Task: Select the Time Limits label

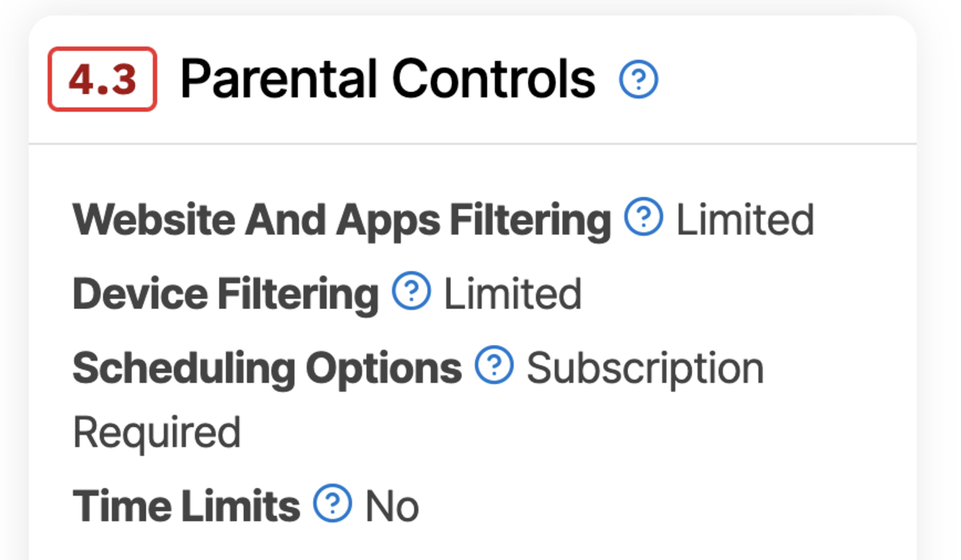Action: click(x=186, y=506)
